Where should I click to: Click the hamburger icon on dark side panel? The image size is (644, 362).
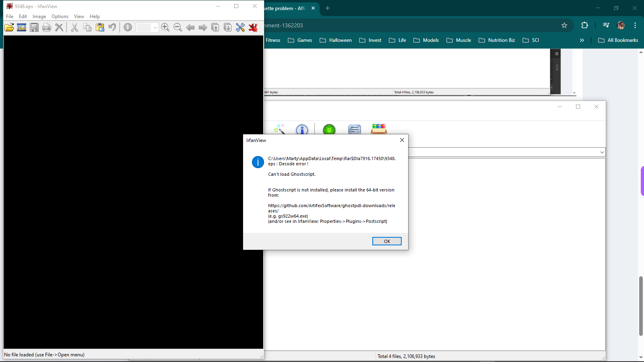[557, 53]
